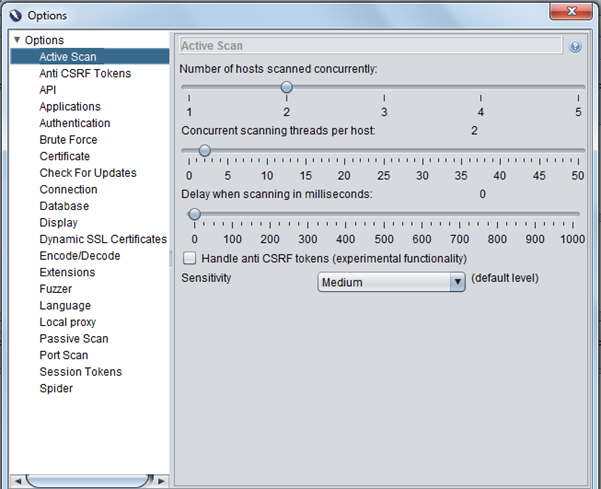Select Anti CSRF Tokens in the tree
Screen dimensions: 601x489
pyautogui.click(x=84, y=74)
